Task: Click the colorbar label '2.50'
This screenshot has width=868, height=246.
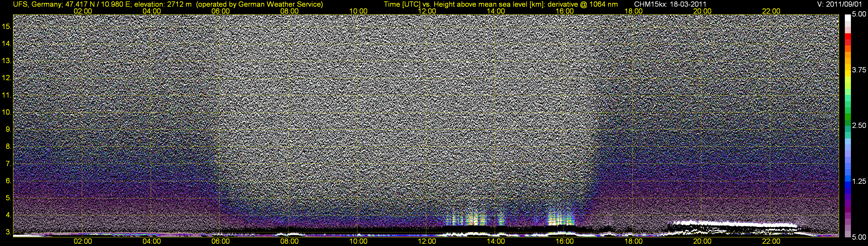Action: pos(859,125)
